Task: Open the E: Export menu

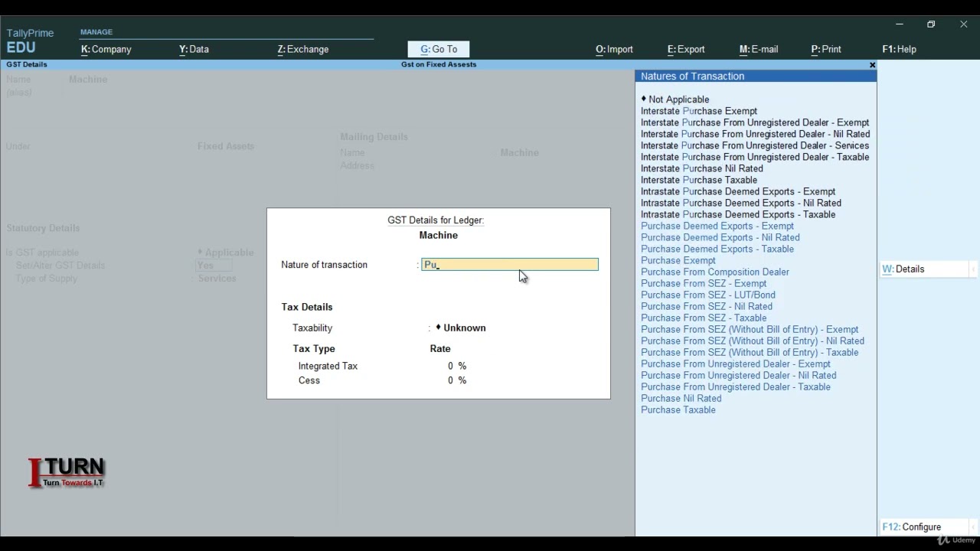Action: 686,49
